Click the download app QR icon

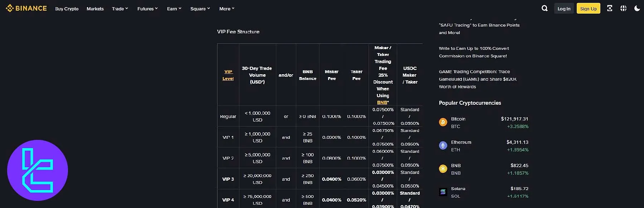point(610,8)
